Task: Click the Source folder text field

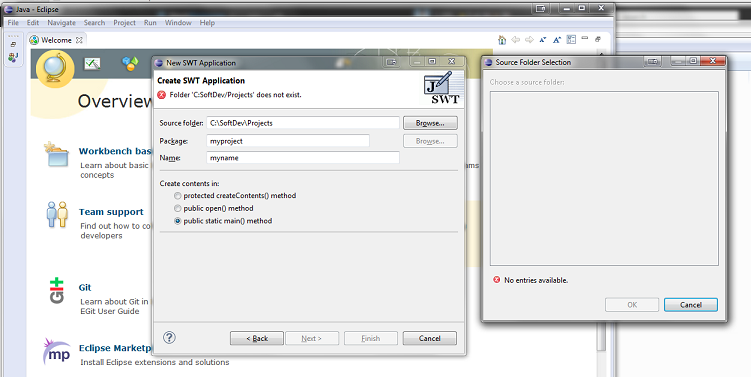Action: point(303,123)
